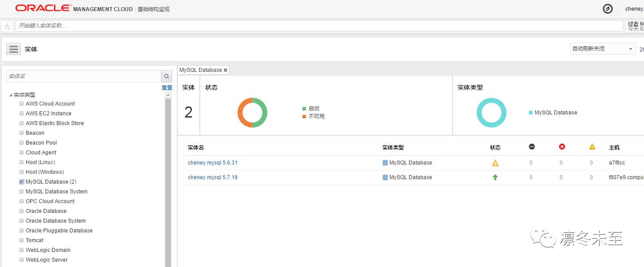Check the Cloud Agent checkbox
Image resolution: width=644 pixels, height=267 pixels.
point(21,153)
